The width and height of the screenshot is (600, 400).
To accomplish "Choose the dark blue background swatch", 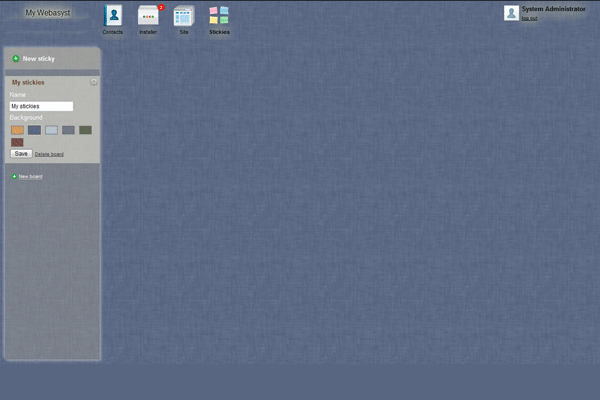I will (x=34, y=130).
